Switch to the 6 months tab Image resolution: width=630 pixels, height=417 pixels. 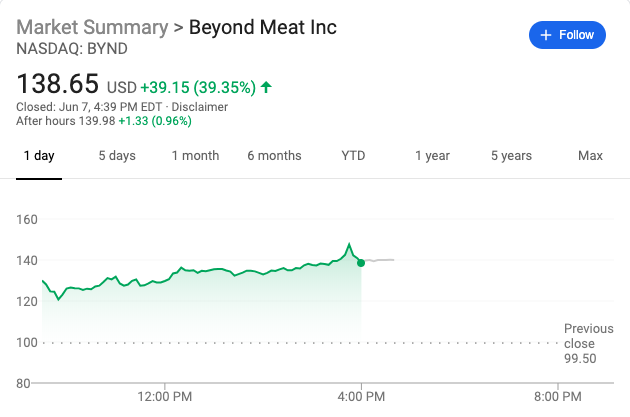click(274, 156)
